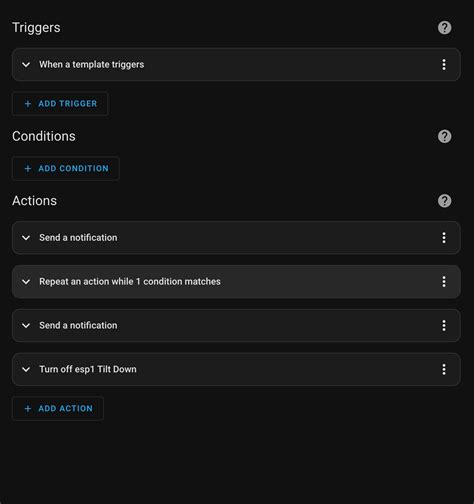The image size is (474, 504).
Task: Expand the Turn off esp1 Tilt Down chevron
Action: (x=26, y=369)
